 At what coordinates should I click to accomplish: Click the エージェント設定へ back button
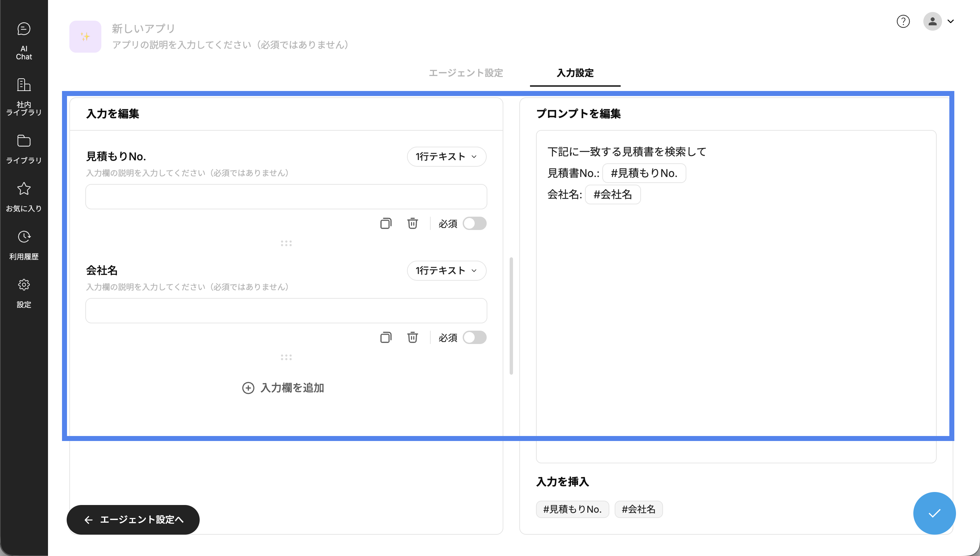(x=133, y=520)
